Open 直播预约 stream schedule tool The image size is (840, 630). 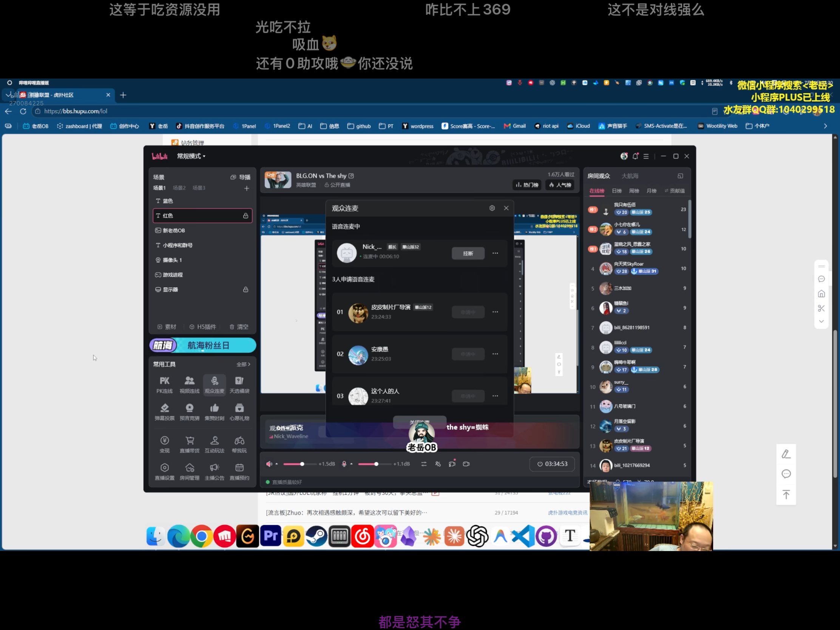point(239,471)
